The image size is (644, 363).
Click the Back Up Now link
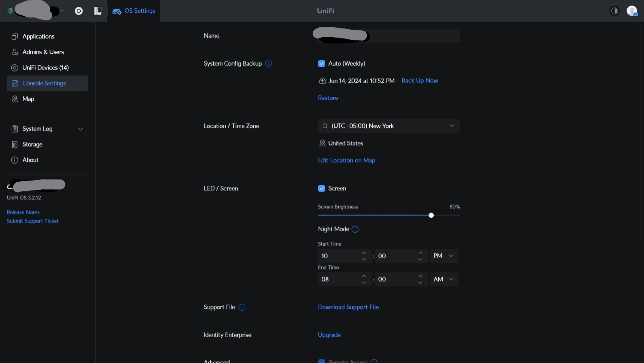[x=420, y=80]
